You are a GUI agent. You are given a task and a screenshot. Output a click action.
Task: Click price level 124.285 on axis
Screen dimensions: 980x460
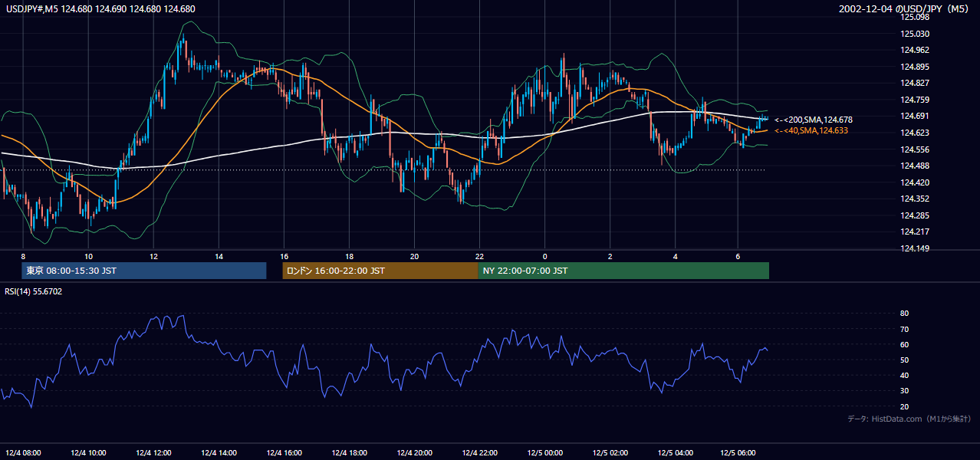pyautogui.click(x=915, y=215)
